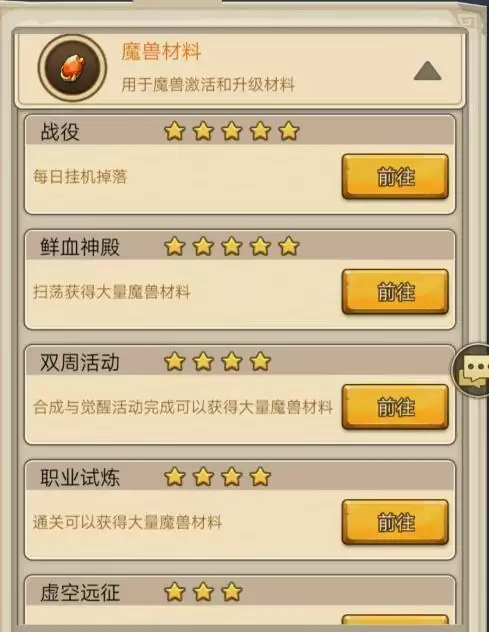Screen dimensions: 489x632
Task: Click the 每日挂机掉落 description text
Action: 80,177
